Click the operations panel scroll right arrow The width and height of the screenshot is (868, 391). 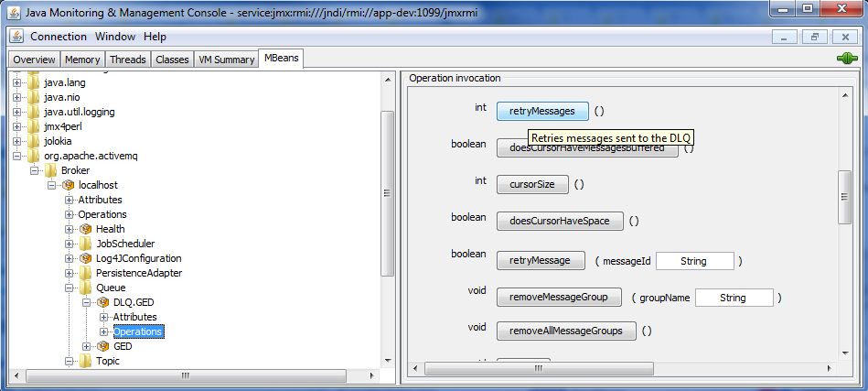(x=830, y=368)
